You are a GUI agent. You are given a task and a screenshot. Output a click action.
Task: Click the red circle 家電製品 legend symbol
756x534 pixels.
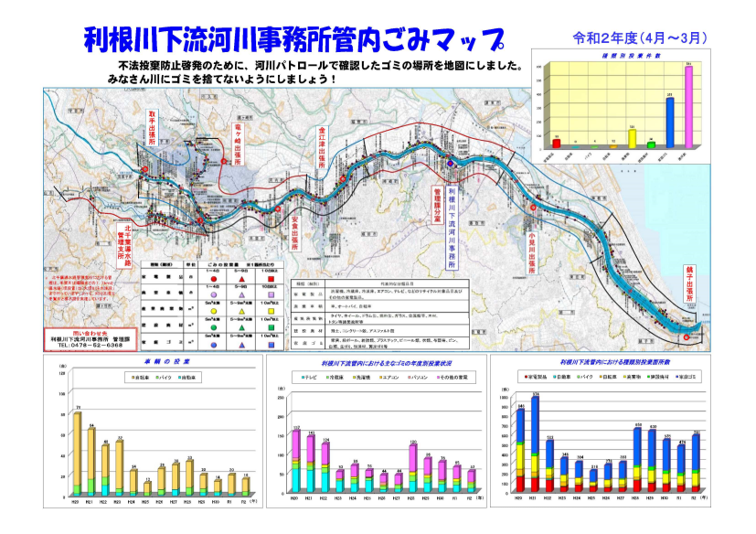click(x=214, y=279)
